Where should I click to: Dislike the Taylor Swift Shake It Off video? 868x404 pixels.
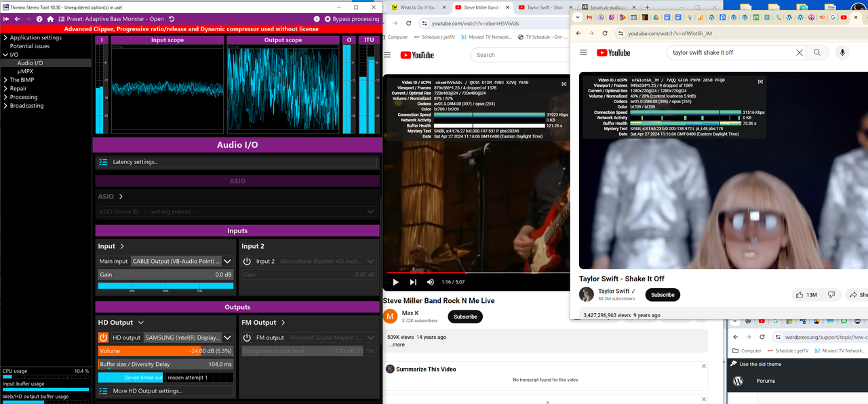(831, 295)
